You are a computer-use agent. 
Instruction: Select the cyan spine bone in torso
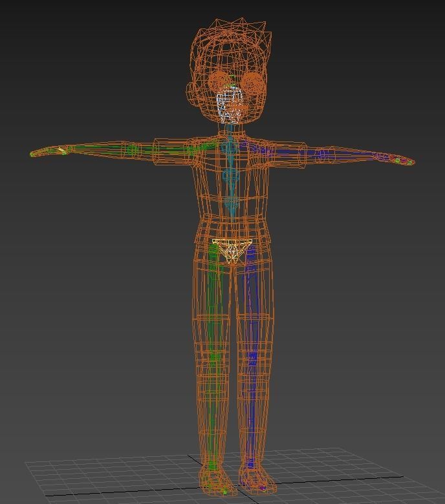click(x=231, y=175)
